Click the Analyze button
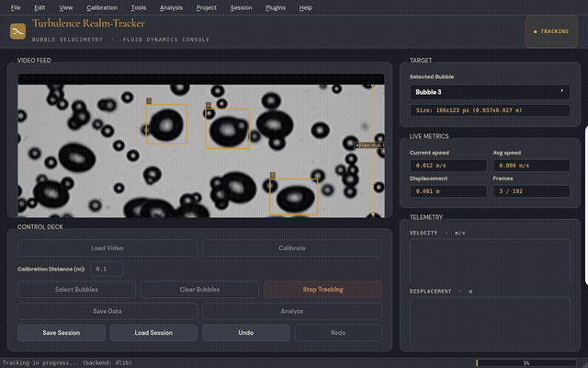Screen dimensions: 588x368 click(292, 311)
